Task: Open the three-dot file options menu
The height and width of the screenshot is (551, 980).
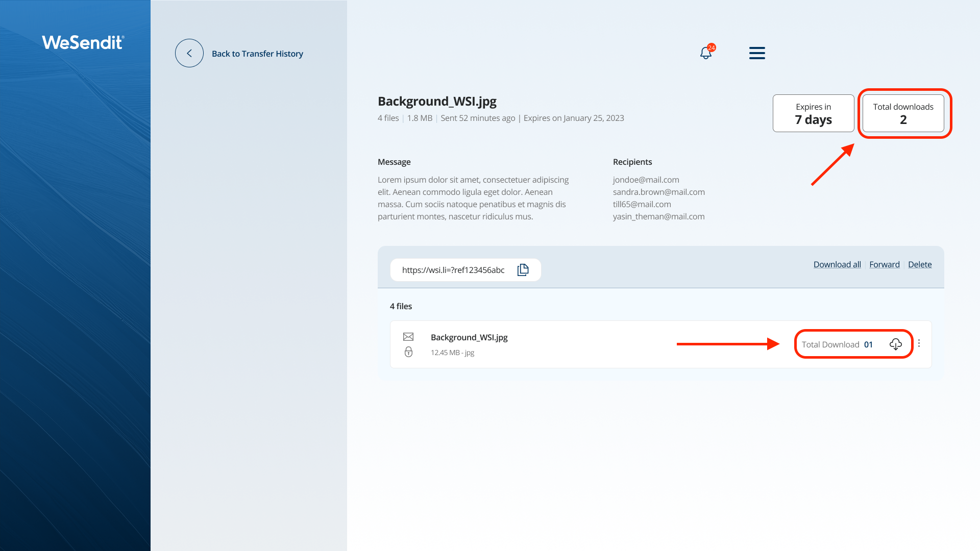Action: (919, 343)
